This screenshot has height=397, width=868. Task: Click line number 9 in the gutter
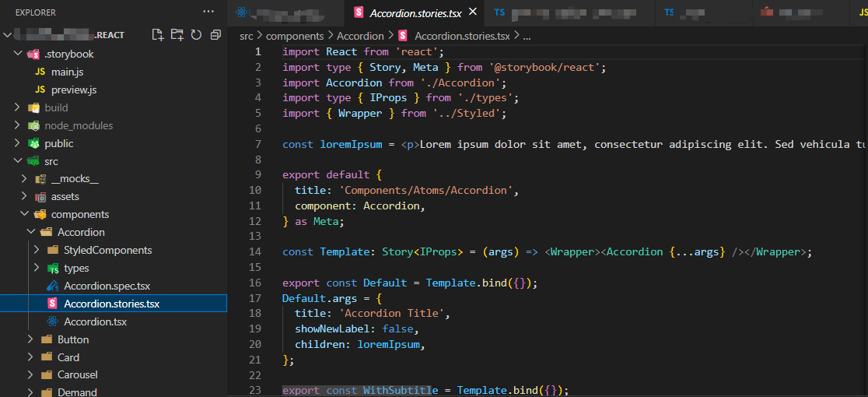[258, 175]
